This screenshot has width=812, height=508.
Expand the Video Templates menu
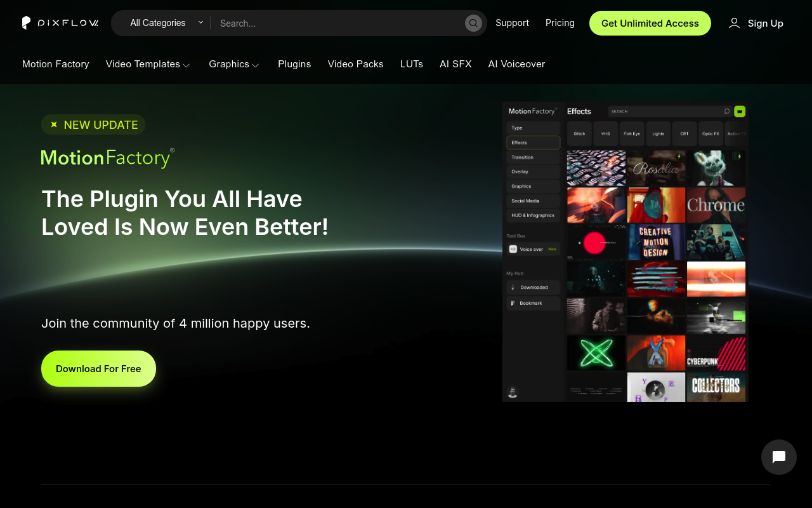[x=148, y=64]
